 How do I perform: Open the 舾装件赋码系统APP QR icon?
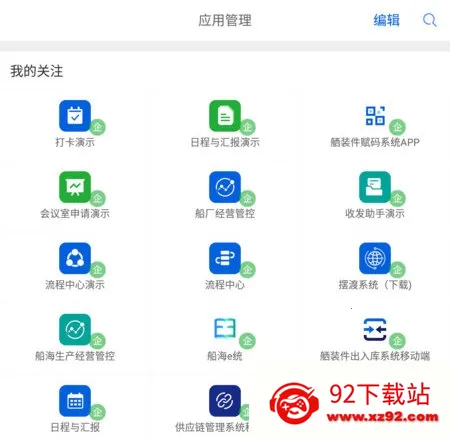pyautogui.click(x=375, y=116)
